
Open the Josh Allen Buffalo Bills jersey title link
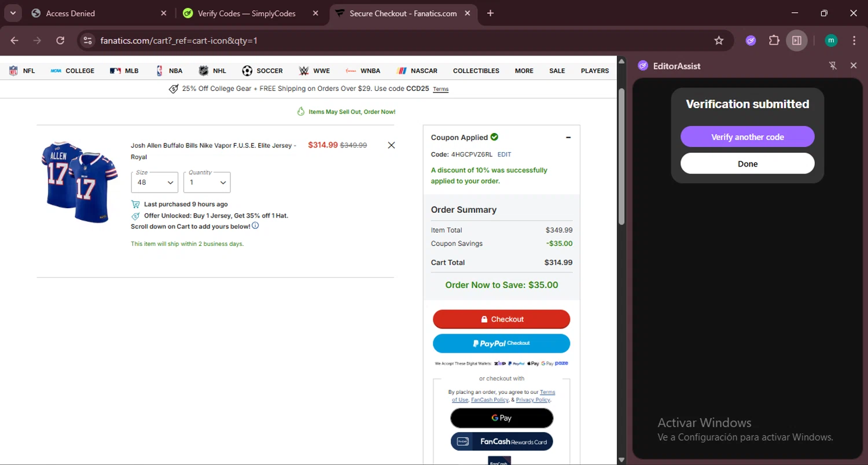coord(214,151)
